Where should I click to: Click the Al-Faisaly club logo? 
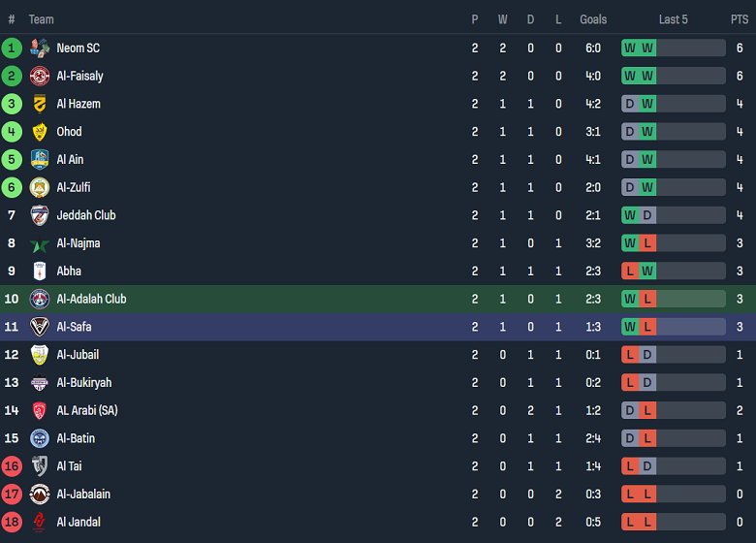(x=40, y=76)
